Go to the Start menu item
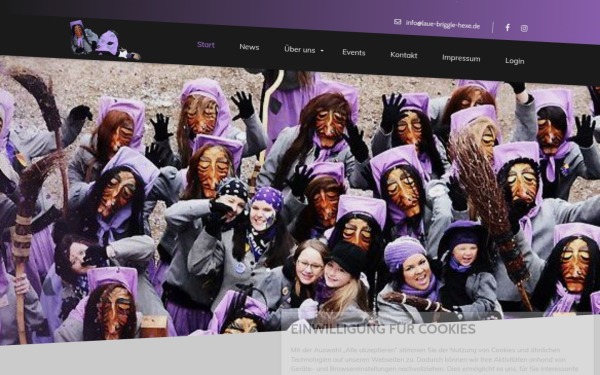The width and height of the screenshot is (600, 375). pos(206,45)
